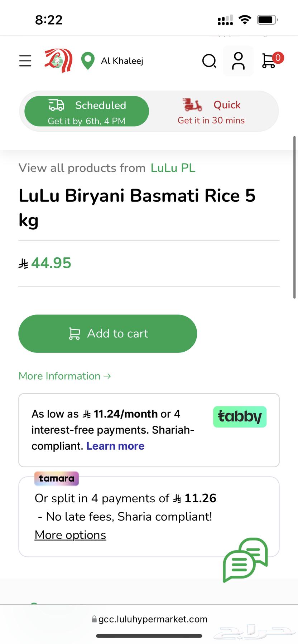
Task: Tap the product price 44.95
Action: point(51,263)
